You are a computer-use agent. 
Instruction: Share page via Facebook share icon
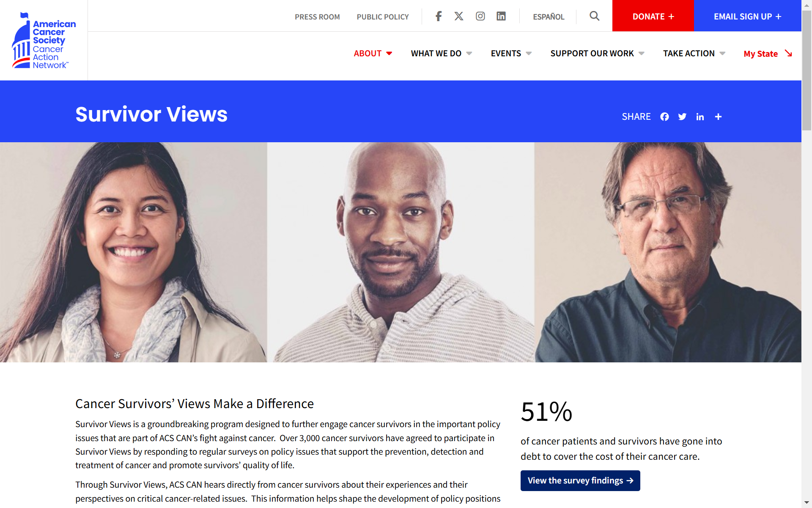tap(664, 117)
